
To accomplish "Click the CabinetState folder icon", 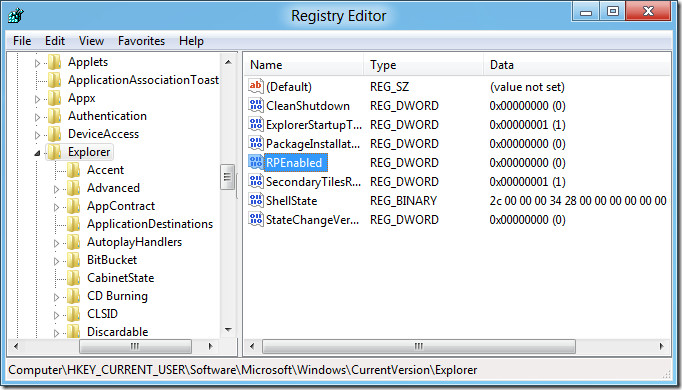I will [74, 278].
